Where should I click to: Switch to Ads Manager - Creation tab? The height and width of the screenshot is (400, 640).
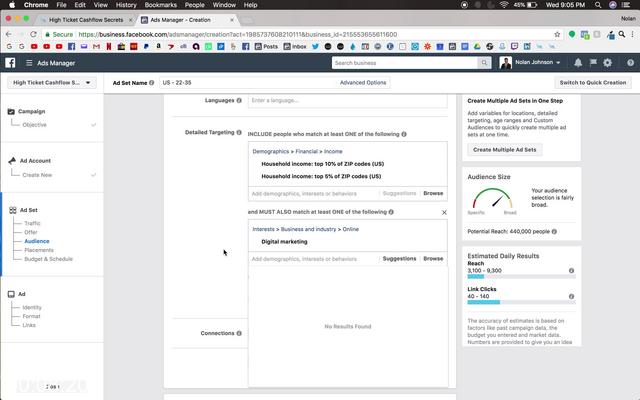(x=187, y=20)
